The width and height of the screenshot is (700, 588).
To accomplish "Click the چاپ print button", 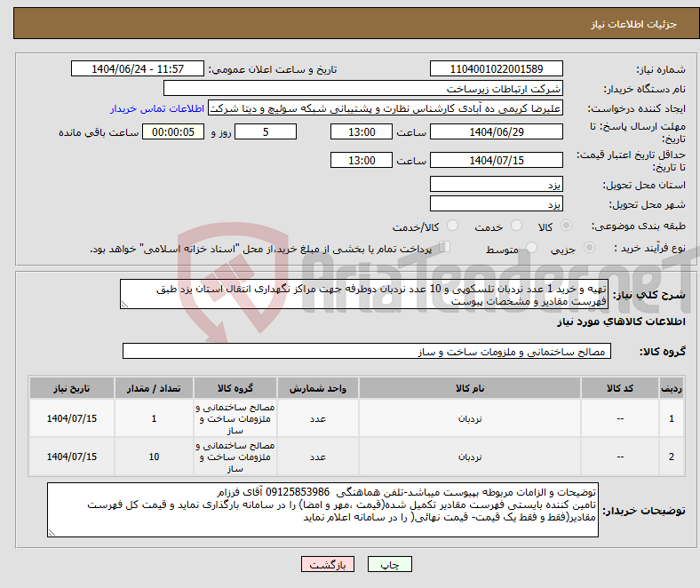I will [390, 564].
